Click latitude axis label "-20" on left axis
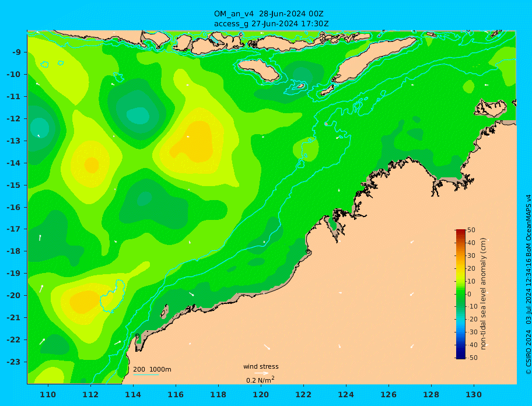532x406 pixels. click(x=13, y=295)
